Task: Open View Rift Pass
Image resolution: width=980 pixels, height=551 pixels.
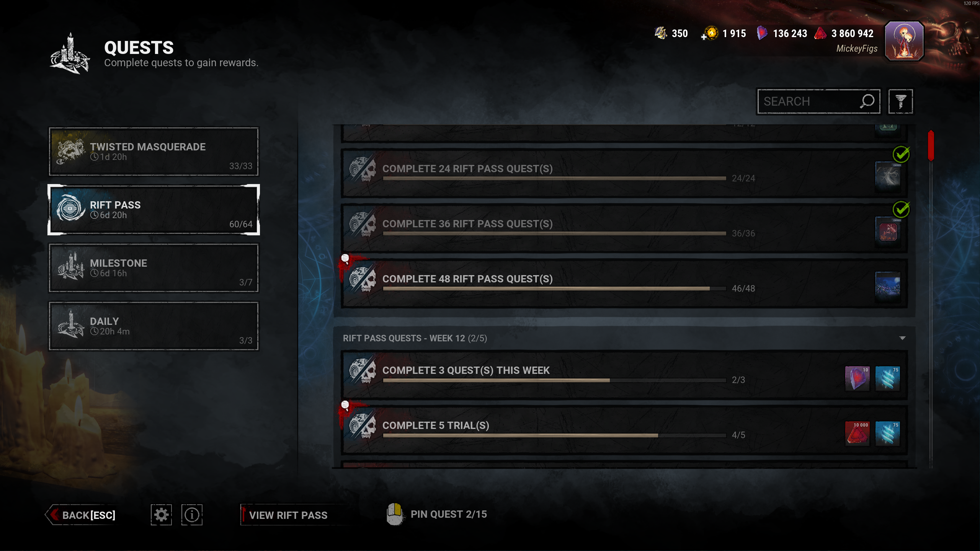Action: (288, 515)
